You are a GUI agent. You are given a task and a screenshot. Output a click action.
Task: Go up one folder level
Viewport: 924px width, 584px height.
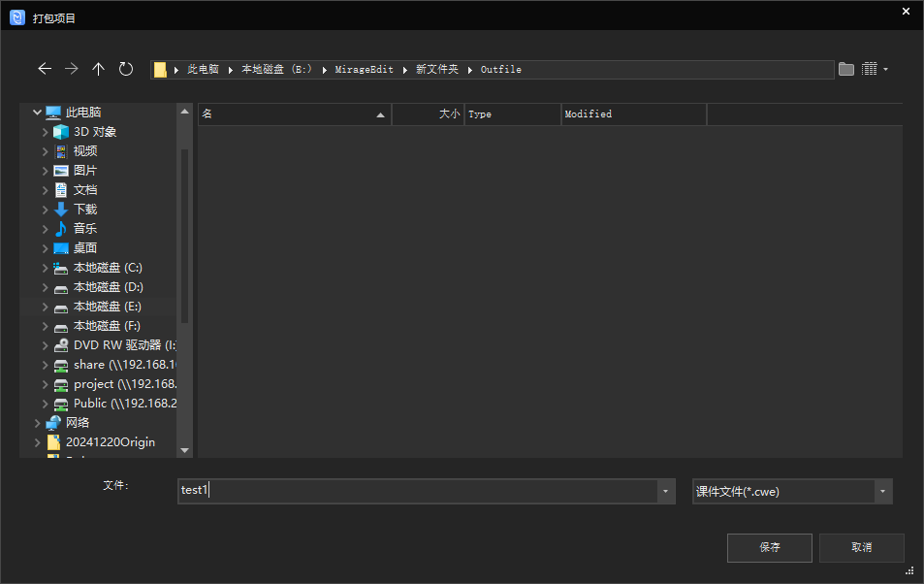point(98,69)
